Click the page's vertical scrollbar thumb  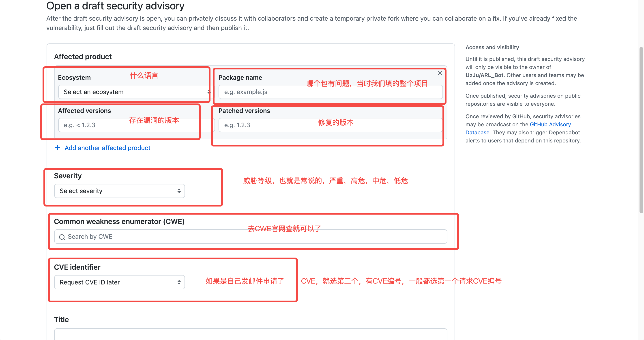[641, 130]
